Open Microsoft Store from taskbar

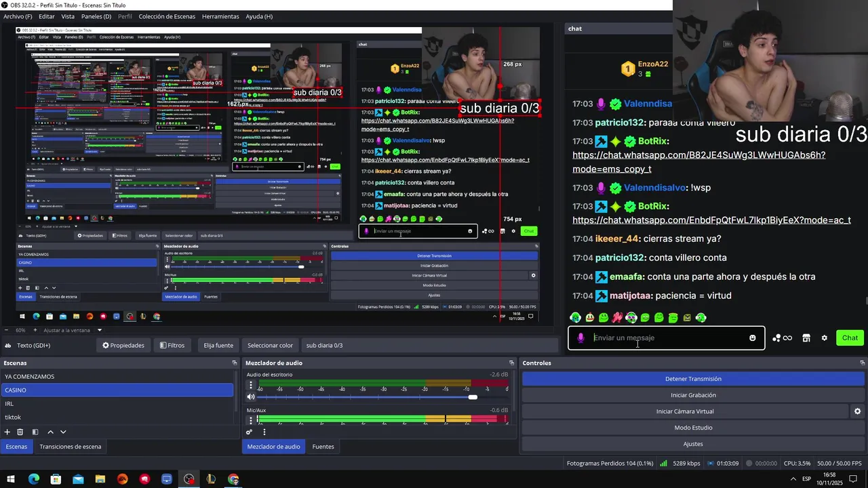coord(56,479)
